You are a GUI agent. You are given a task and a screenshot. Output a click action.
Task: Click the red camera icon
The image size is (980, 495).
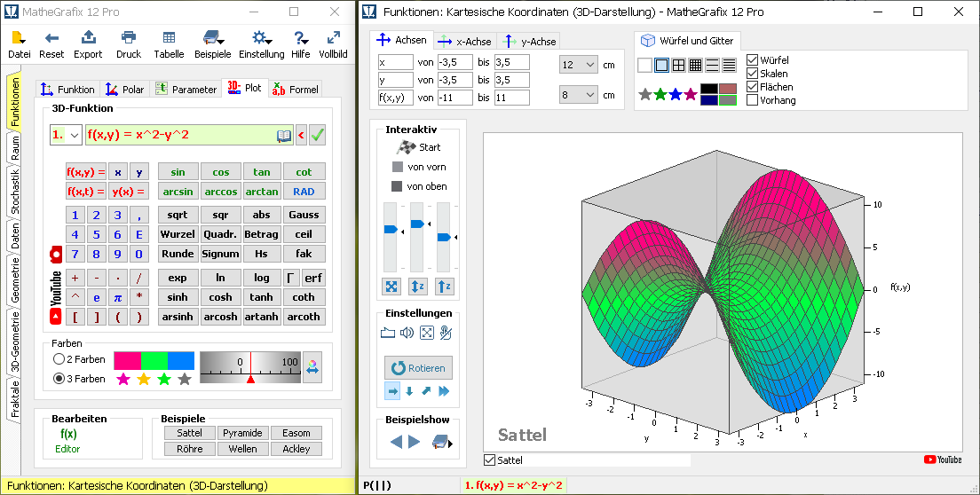pos(56,254)
